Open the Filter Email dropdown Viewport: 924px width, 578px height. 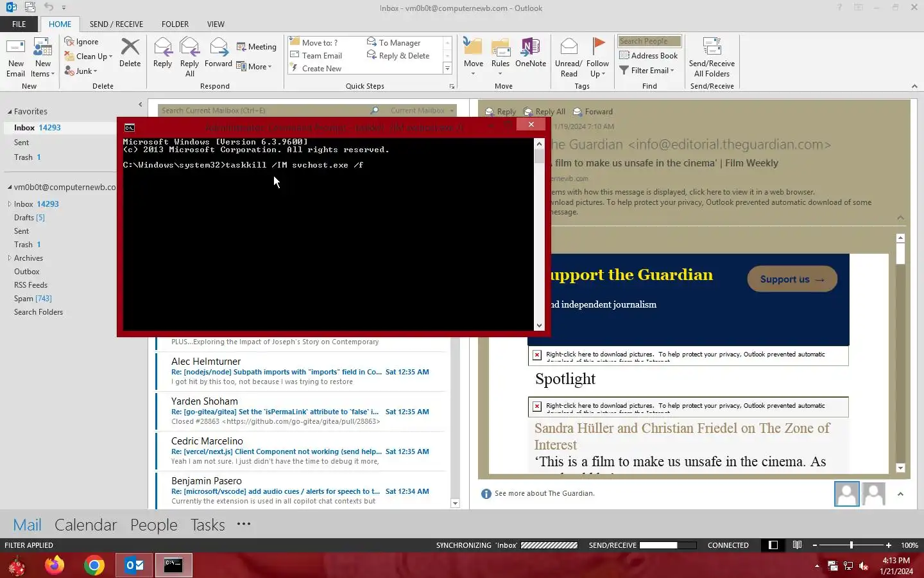(x=647, y=71)
